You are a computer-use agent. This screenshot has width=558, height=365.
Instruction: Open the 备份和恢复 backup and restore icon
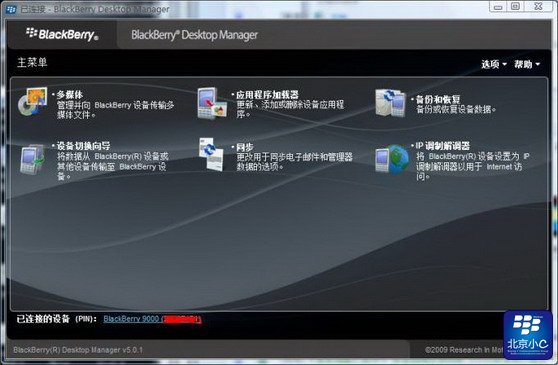tap(390, 103)
